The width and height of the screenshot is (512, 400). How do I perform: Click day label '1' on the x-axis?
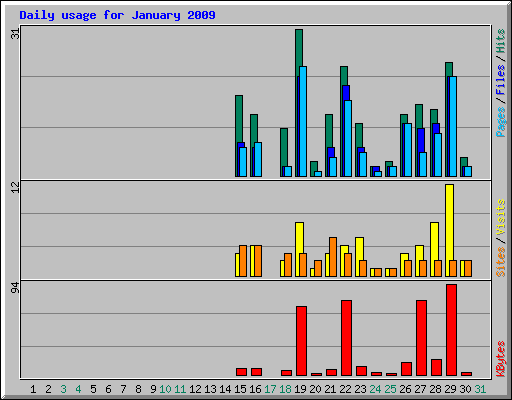point(33,389)
